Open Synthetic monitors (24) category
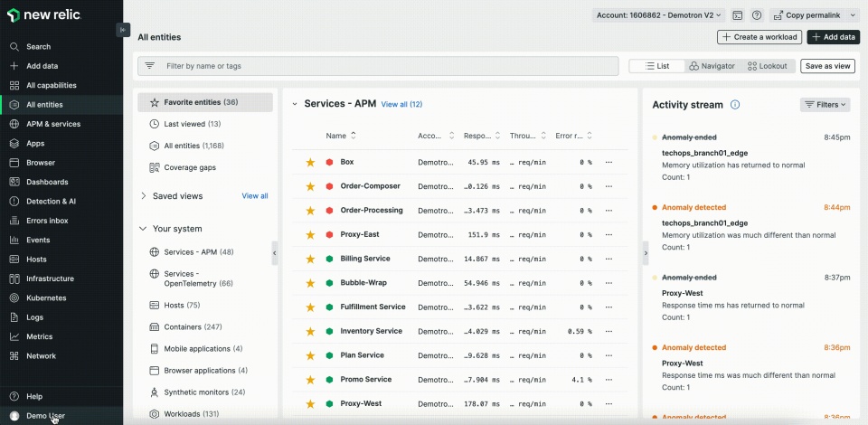Screen dimensions: 868x425 [205, 392]
